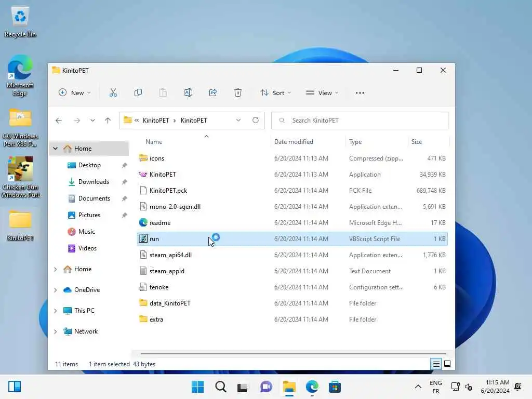532x399 pixels.
Task: Click the horizontal scrollbar in file list
Action: [293, 353]
